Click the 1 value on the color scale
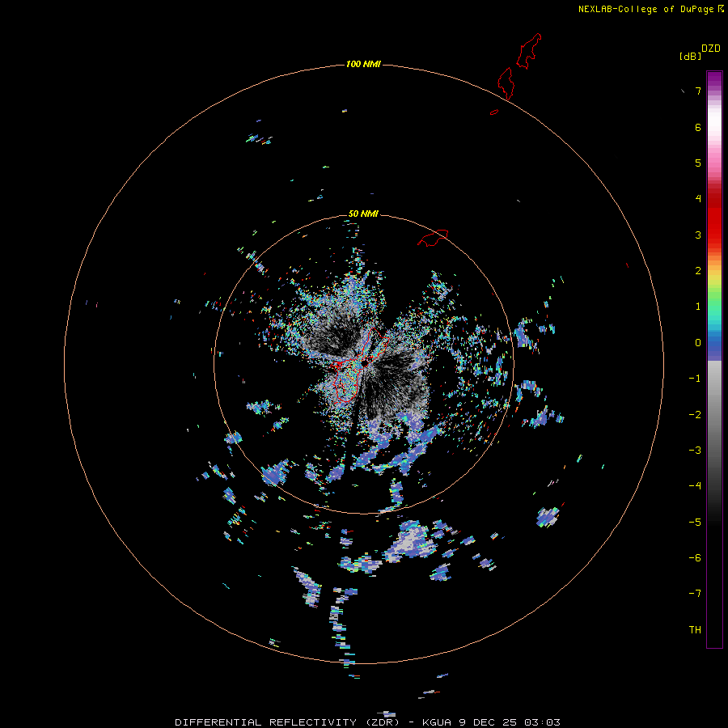 pos(698,307)
